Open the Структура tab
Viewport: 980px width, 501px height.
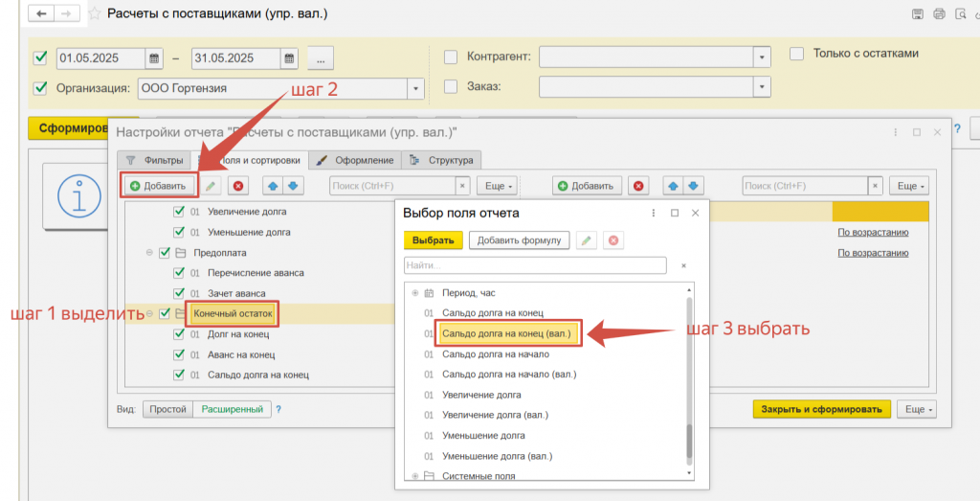tap(441, 160)
